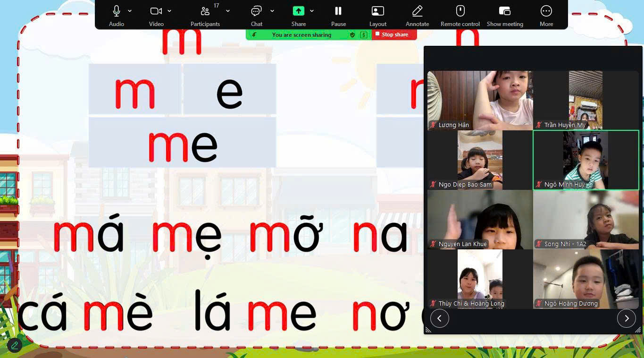Click the pencil annotation icon bottom left
This screenshot has width=644, height=358.
point(14,345)
